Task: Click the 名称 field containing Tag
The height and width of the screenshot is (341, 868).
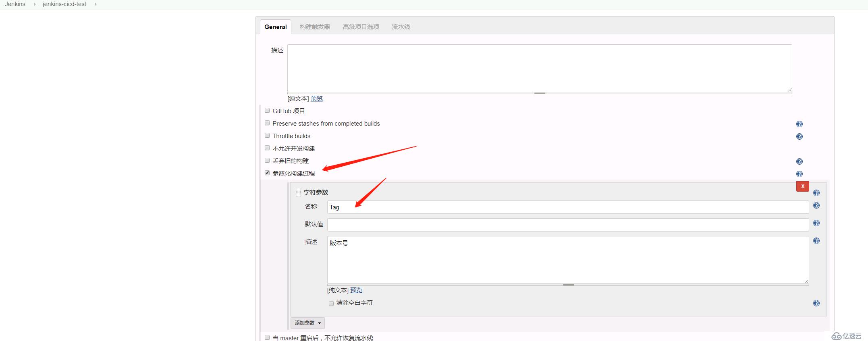Action: coord(568,207)
